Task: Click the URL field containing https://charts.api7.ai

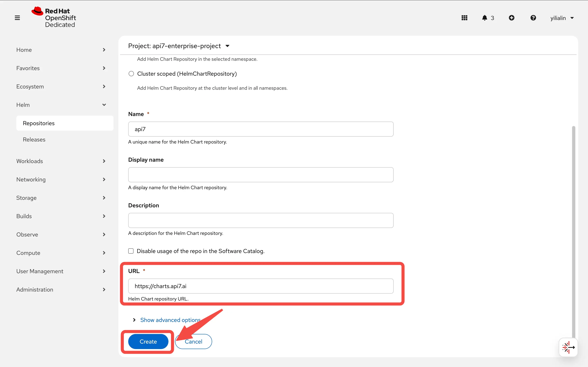Action: click(260, 286)
